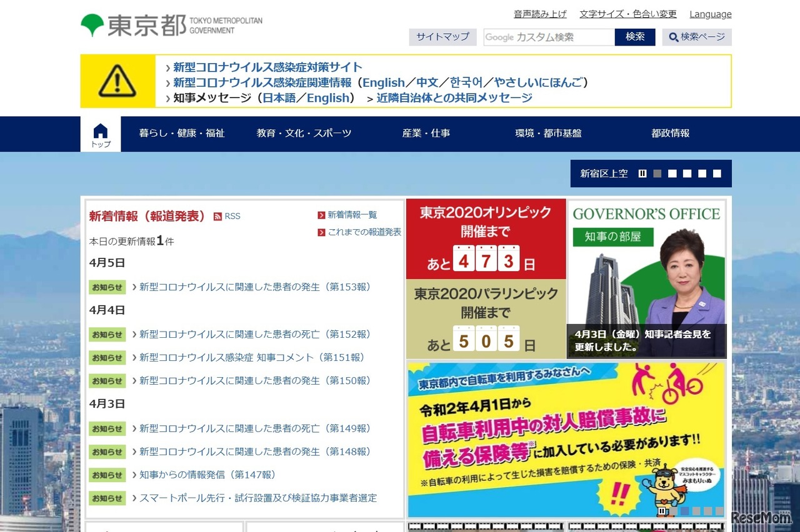
Task: Click the 4月4日 date heading
Action: pos(107,310)
